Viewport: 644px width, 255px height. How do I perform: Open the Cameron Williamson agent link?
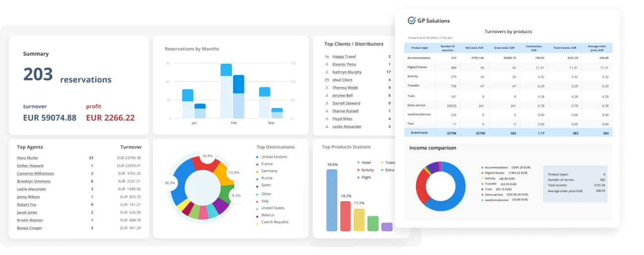(35, 174)
